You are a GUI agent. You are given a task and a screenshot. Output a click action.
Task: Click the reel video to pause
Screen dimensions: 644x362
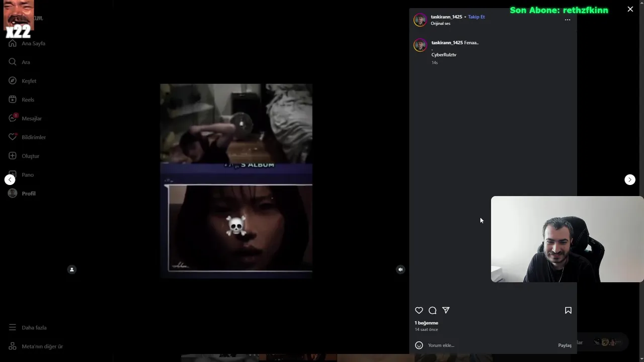(x=236, y=181)
